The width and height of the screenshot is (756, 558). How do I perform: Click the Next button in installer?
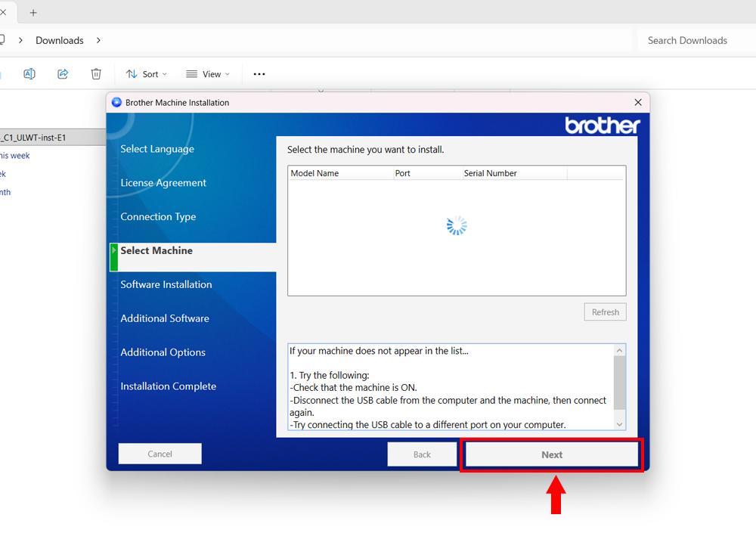coord(552,454)
